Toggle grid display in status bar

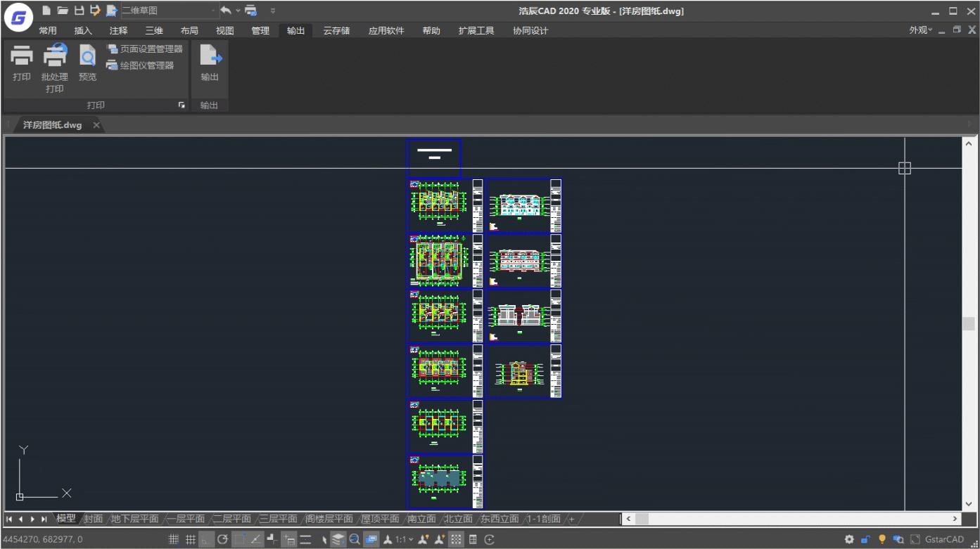click(x=174, y=539)
